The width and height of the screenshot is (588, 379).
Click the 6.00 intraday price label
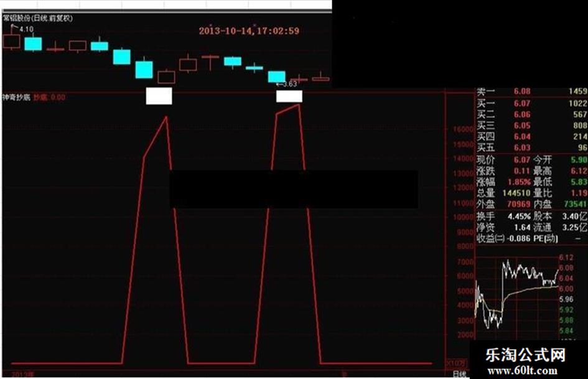pyautogui.click(x=566, y=289)
